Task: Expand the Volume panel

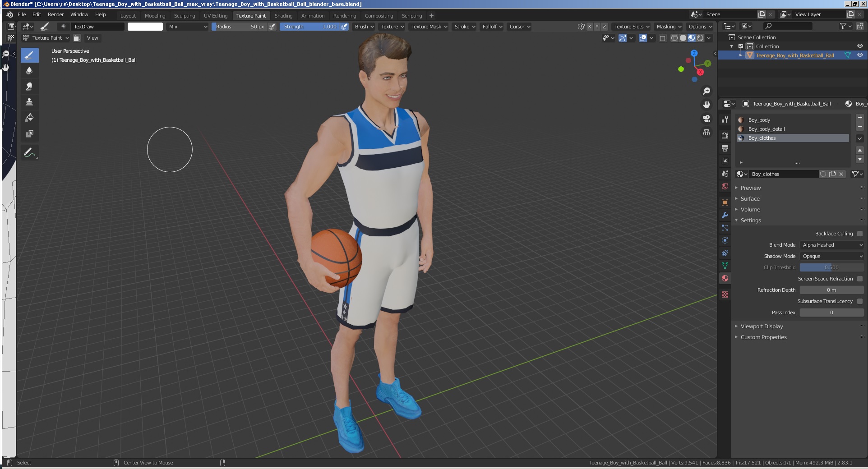Action: coord(750,210)
